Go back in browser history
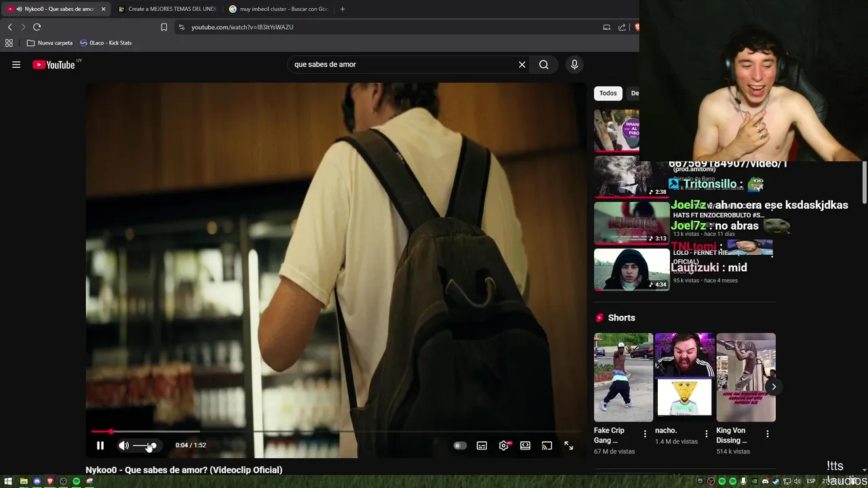Viewport: 868px width, 488px height. pyautogui.click(x=9, y=27)
